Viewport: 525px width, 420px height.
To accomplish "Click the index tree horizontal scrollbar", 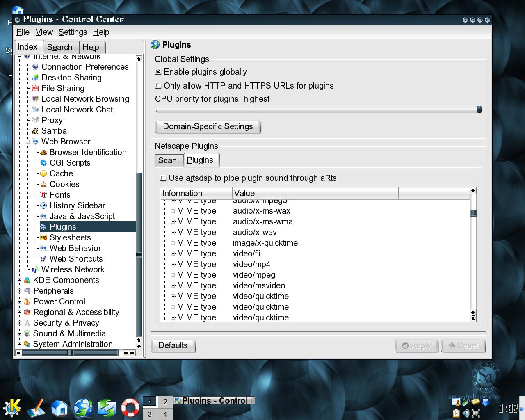I will [70, 353].
